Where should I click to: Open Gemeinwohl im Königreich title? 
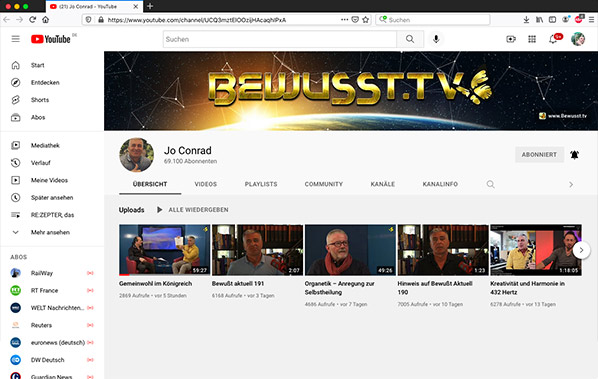point(156,284)
